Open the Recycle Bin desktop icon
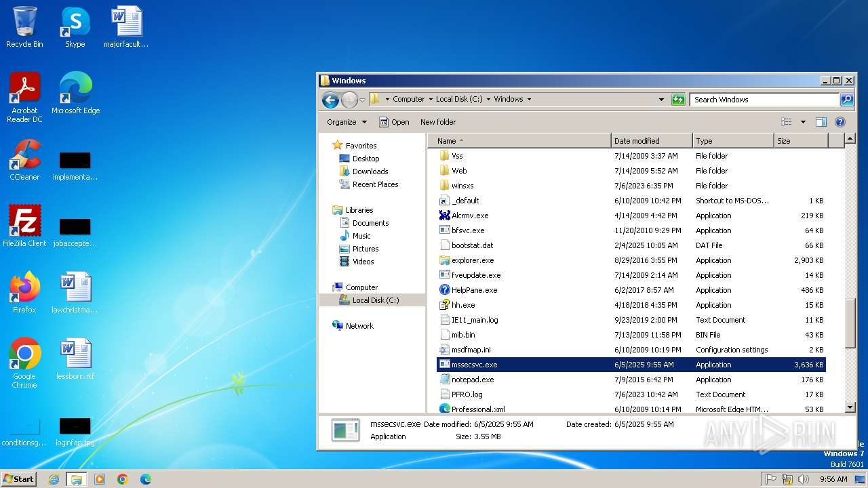 (24, 27)
